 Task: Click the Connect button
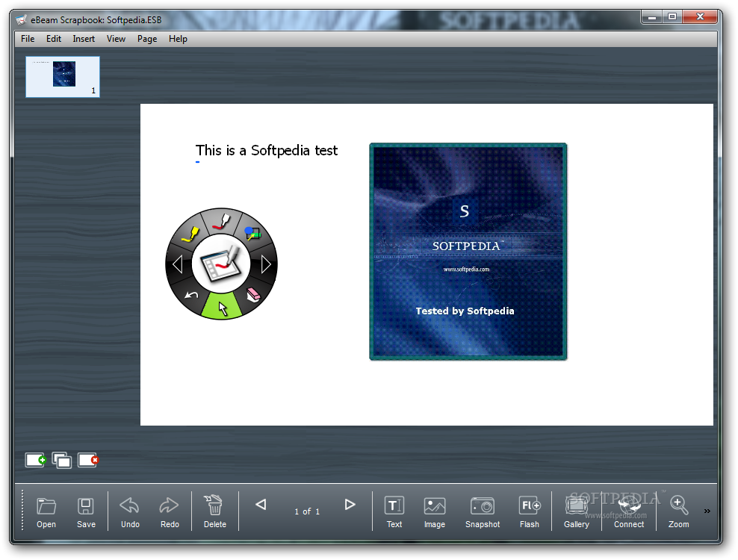tap(629, 512)
